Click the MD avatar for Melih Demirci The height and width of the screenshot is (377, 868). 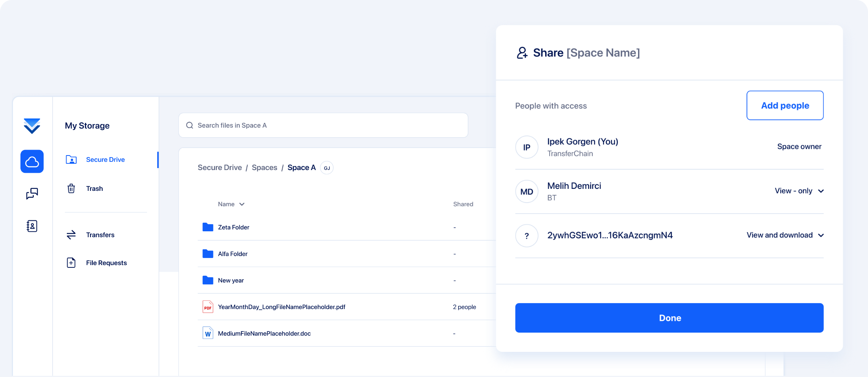526,192
